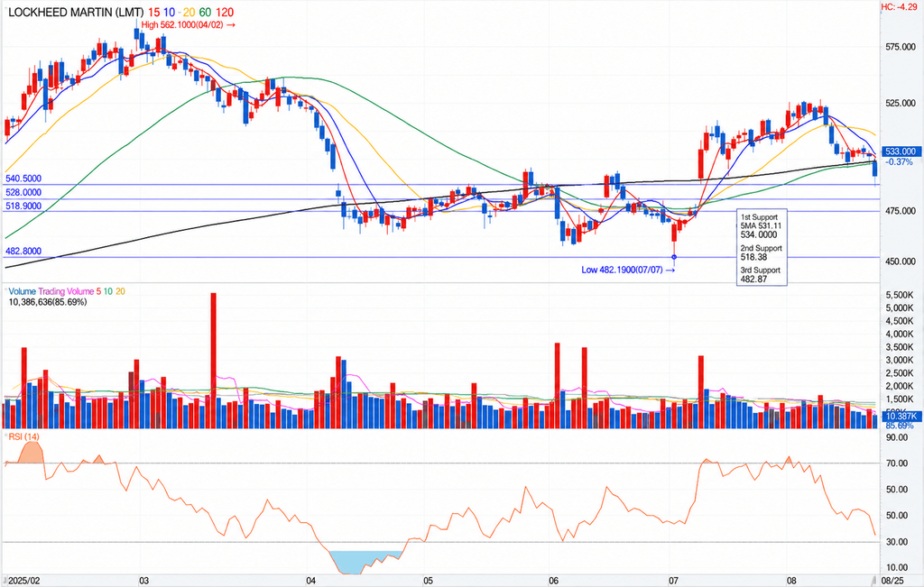This screenshot has width=924, height=587.
Task: Click the 3rd Support heading in info box
Action: pos(760,271)
